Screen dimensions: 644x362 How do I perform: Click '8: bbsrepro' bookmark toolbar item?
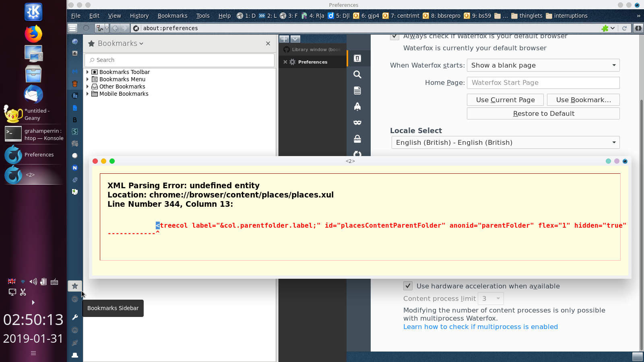[442, 16]
